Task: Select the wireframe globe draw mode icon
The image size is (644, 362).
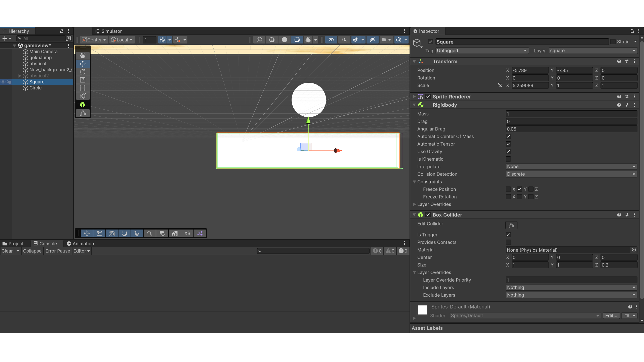Action: point(259,40)
